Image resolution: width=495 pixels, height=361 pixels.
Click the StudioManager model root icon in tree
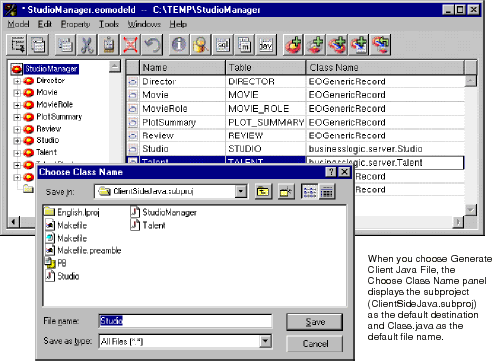coord(17,69)
